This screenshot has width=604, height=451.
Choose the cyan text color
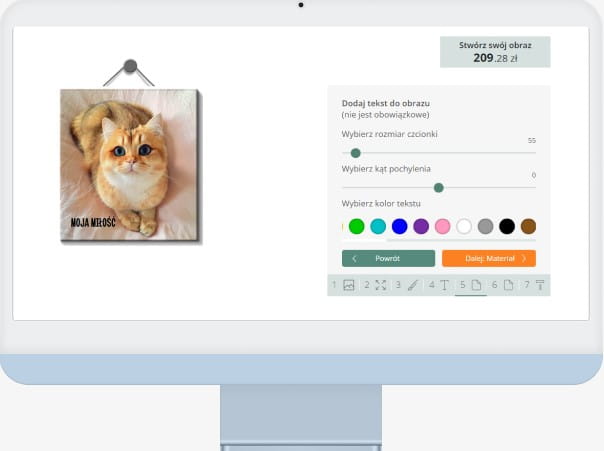coord(378,226)
